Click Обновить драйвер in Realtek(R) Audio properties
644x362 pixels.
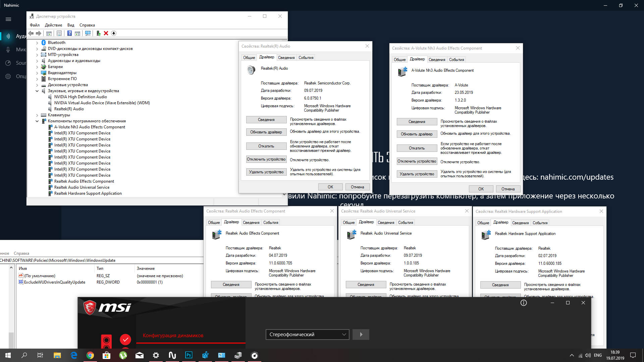266,132
